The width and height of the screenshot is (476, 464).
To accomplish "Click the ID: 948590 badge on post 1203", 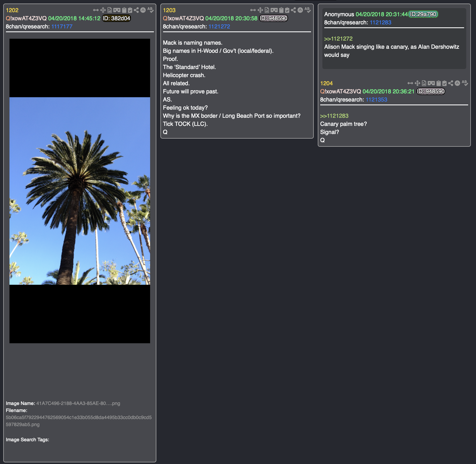I will click(274, 18).
